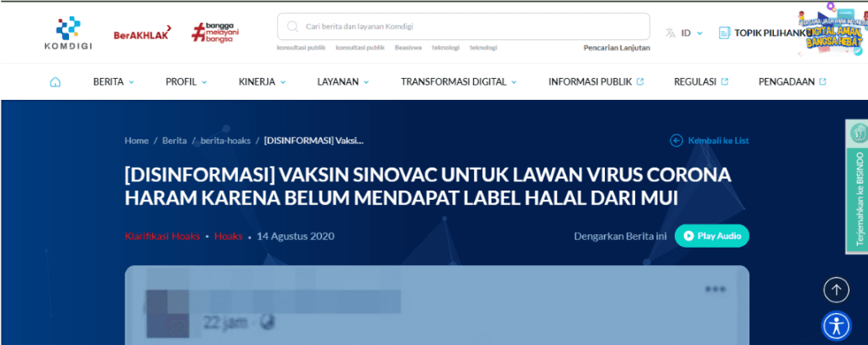Expand the PROFIL menu
The image size is (868, 345).
pos(186,81)
